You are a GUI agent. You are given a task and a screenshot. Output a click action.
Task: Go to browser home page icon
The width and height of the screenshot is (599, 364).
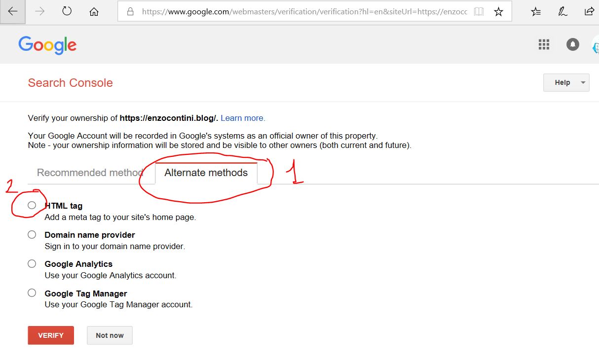tap(94, 11)
